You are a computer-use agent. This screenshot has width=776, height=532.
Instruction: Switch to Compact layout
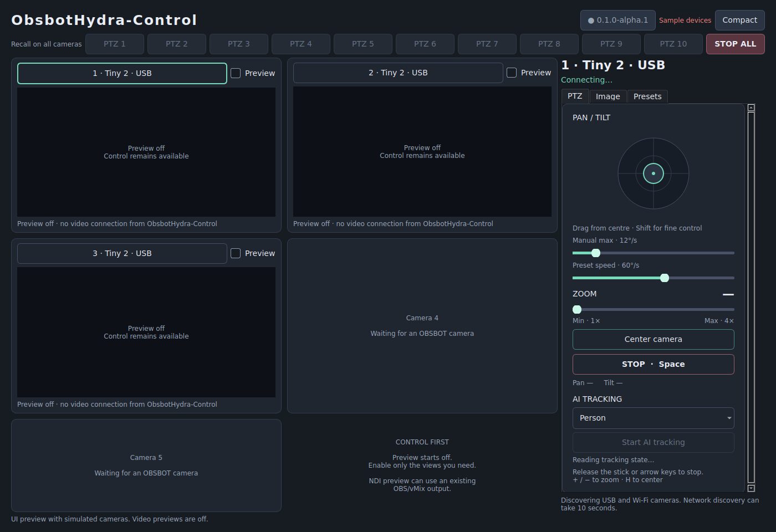point(739,20)
